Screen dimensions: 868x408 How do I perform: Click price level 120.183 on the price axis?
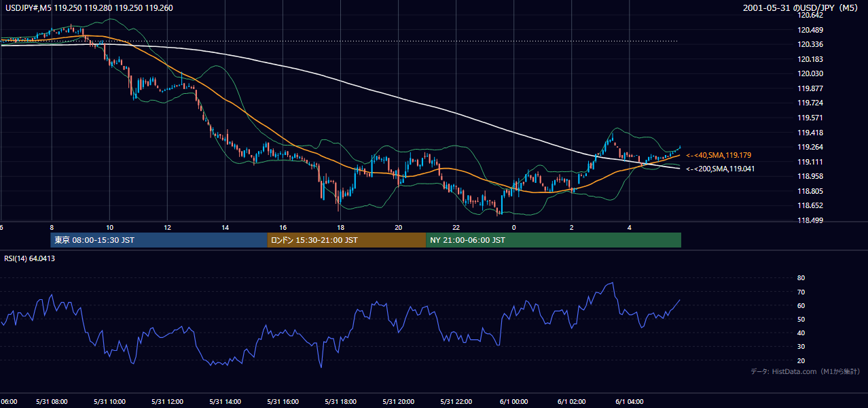811,59
